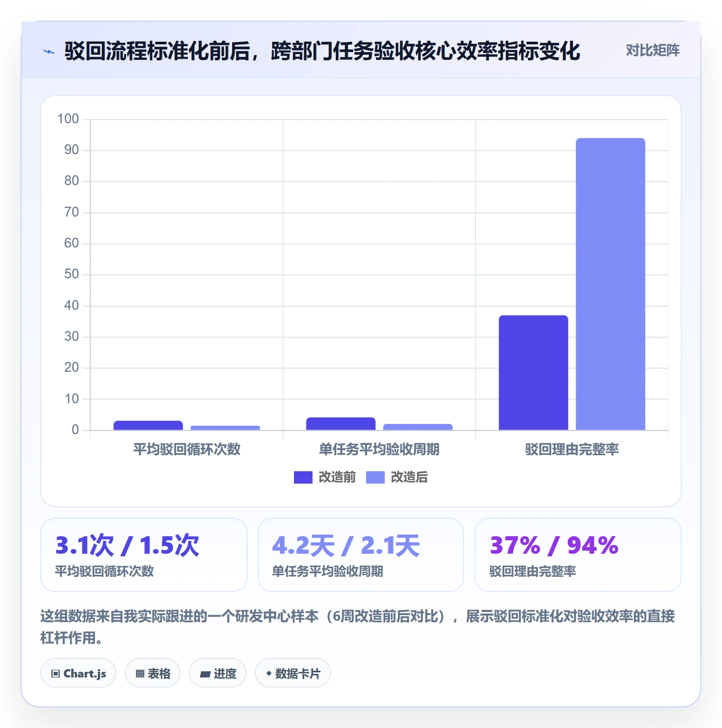Click the 改造后 bar for 平均驳回循环次数
This screenshot has height=728, width=722.
225,428
